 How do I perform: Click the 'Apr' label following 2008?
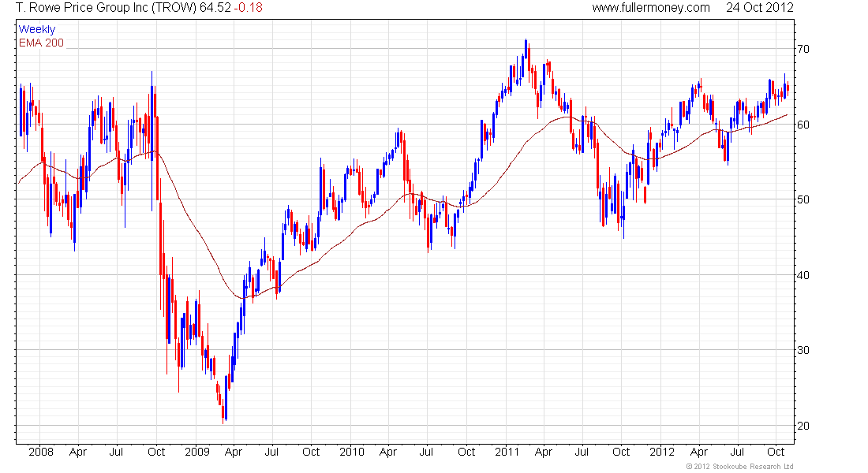point(78,452)
